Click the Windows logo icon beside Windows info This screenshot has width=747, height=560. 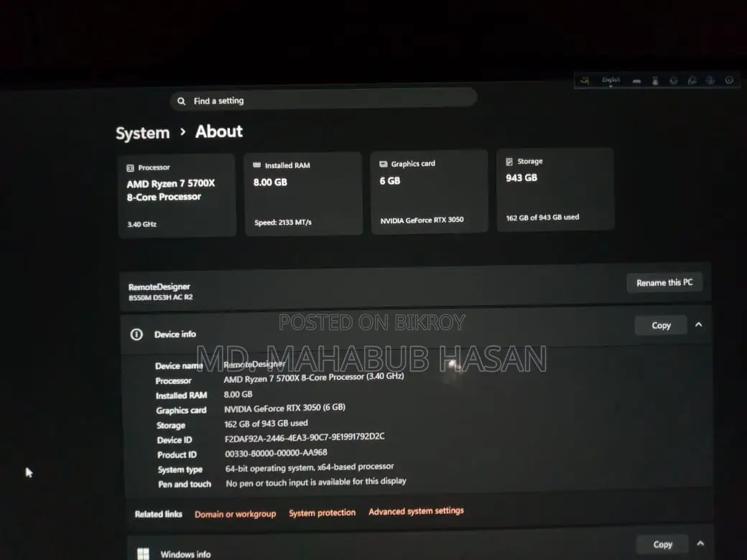tap(143, 554)
